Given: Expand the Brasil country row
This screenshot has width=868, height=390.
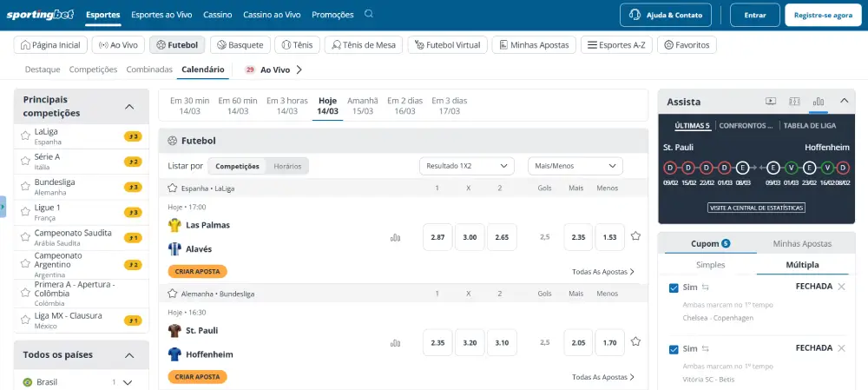Looking at the screenshot, I should point(128,382).
